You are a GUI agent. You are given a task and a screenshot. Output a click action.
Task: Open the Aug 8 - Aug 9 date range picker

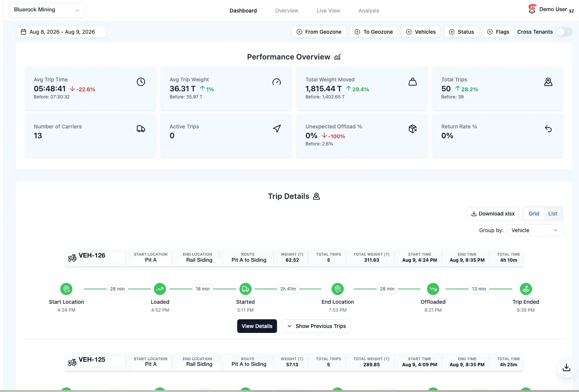pyautogui.click(x=61, y=32)
